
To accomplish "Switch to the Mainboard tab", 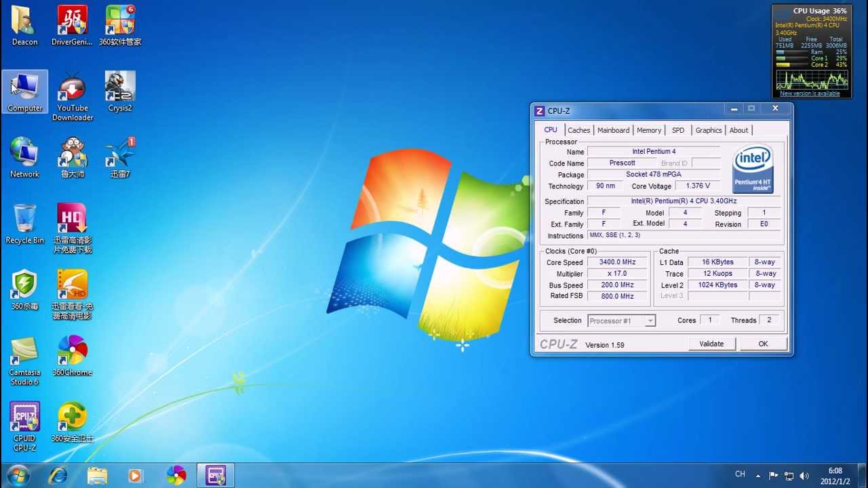I will coord(613,130).
